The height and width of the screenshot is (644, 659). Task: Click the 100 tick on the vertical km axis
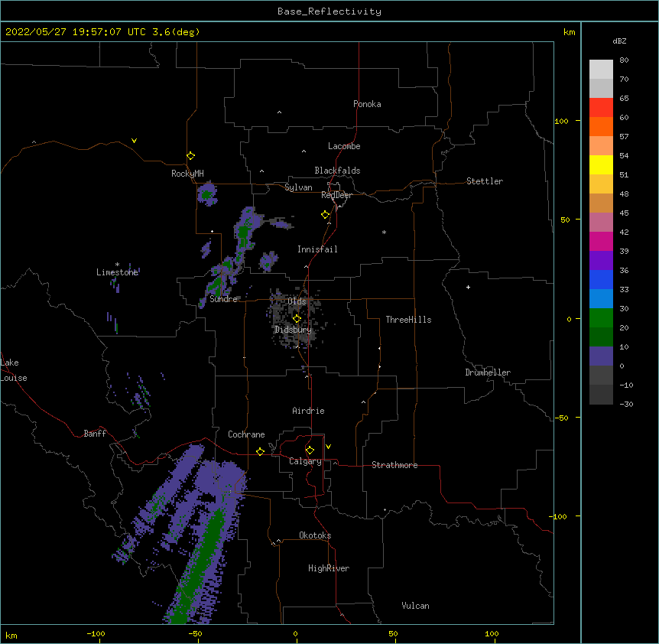(561, 121)
